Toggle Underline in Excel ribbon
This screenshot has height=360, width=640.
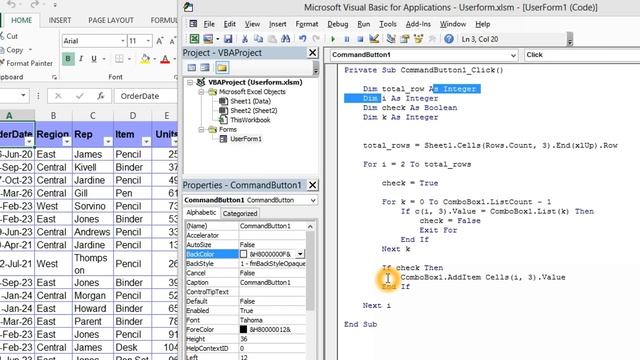pos(94,59)
